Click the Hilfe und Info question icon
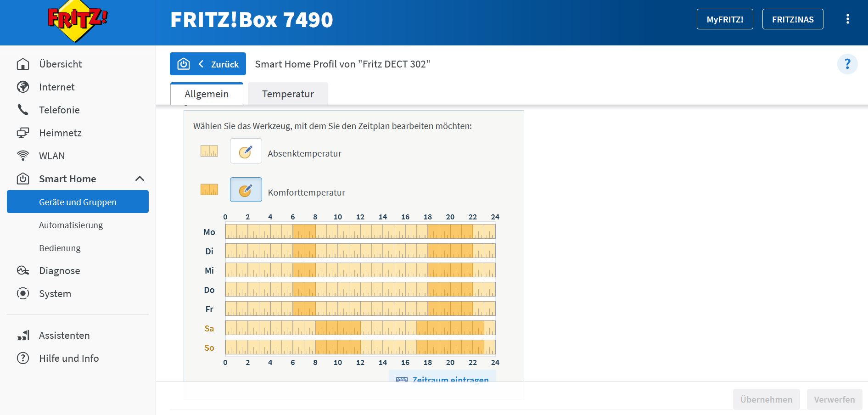The image size is (868, 415). coord(23,358)
